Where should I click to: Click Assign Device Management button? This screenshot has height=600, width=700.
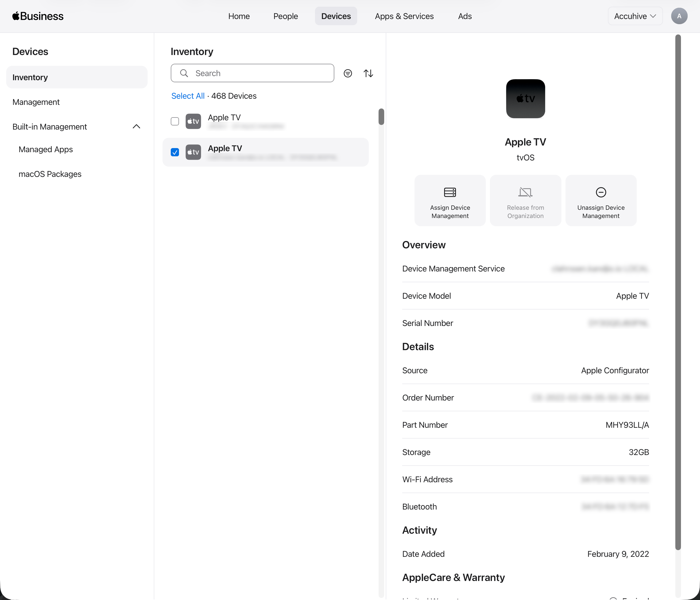(x=450, y=201)
